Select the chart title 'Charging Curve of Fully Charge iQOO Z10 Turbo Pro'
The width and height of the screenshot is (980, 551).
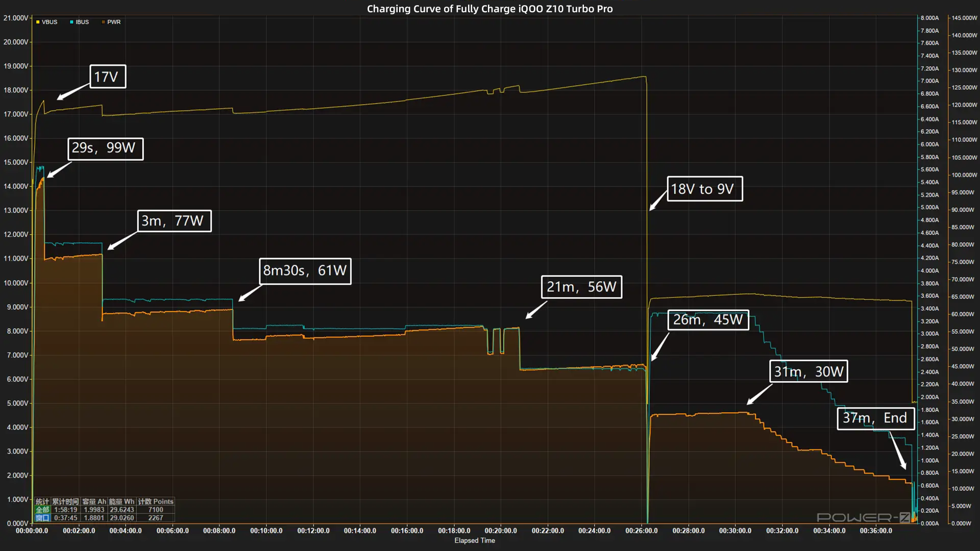(x=490, y=9)
